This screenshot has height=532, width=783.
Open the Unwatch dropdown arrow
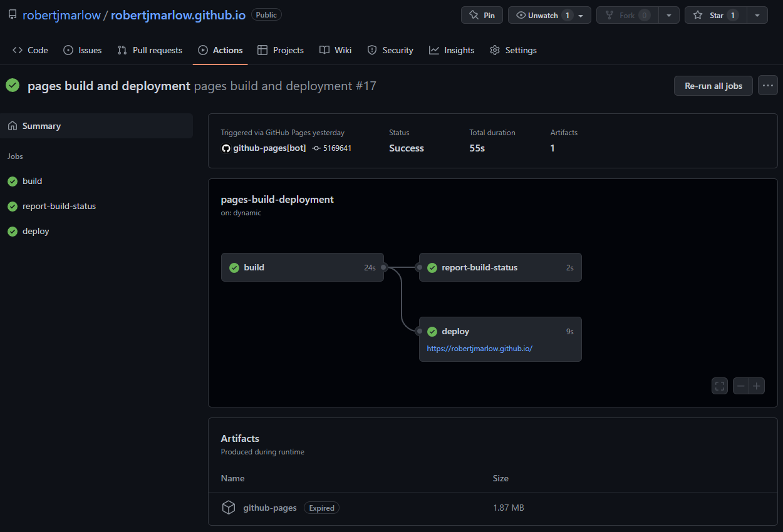click(x=580, y=15)
